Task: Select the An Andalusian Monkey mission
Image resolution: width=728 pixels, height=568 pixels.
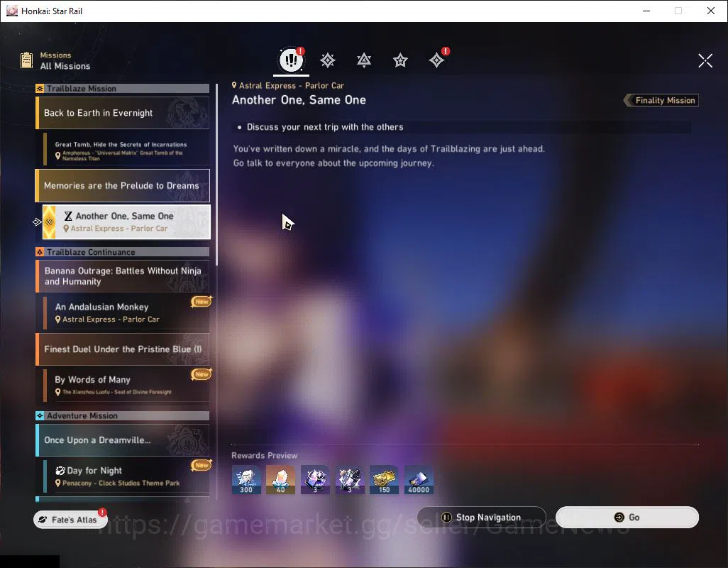Action: pyautogui.click(x=126, y=312)
